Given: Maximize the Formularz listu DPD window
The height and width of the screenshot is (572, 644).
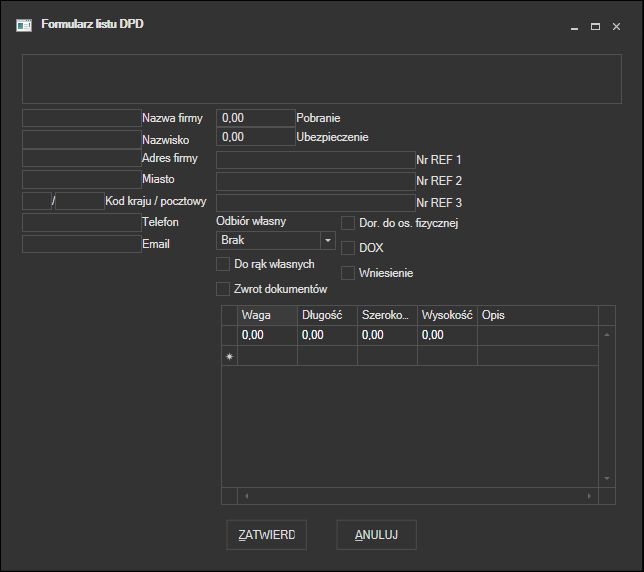Looking at the screenshot, I should point(596,27).
